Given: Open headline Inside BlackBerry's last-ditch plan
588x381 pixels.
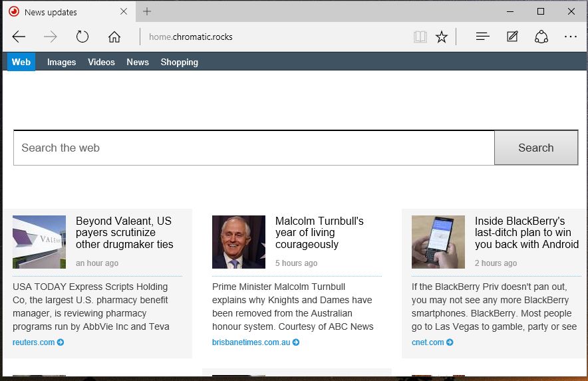Looking at the screenshot, I should tap(527, 233).
